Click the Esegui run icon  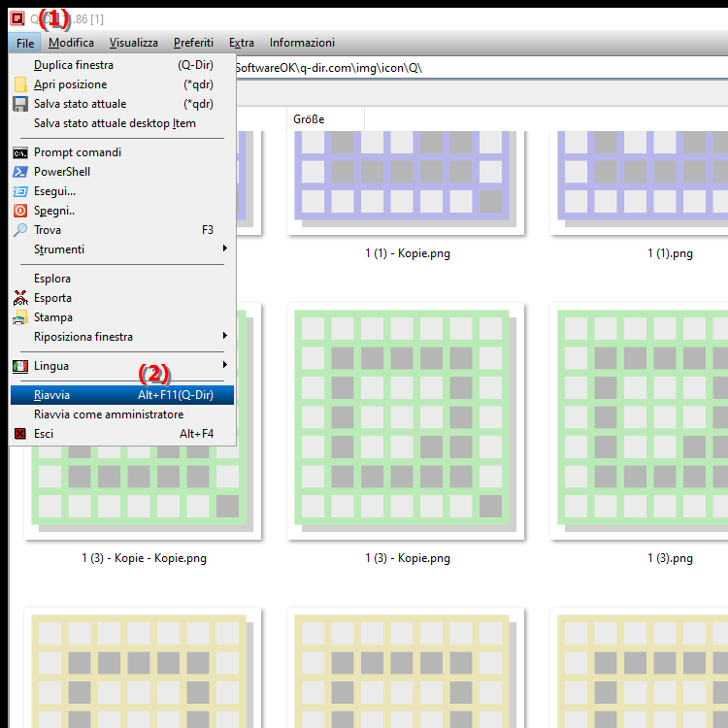(x=20, y=191)
